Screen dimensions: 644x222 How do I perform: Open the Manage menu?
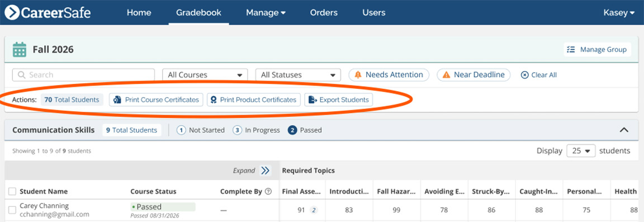(266, 12)
